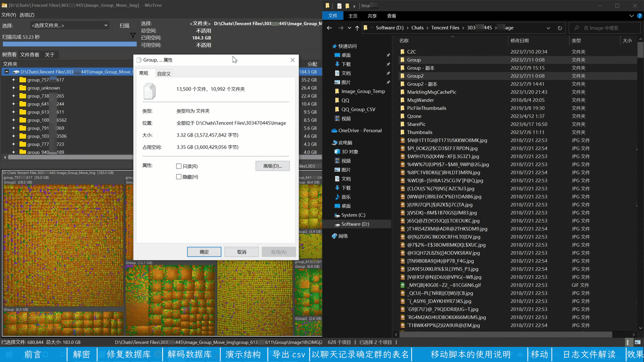Expand the address bar history dropdown

548,28
